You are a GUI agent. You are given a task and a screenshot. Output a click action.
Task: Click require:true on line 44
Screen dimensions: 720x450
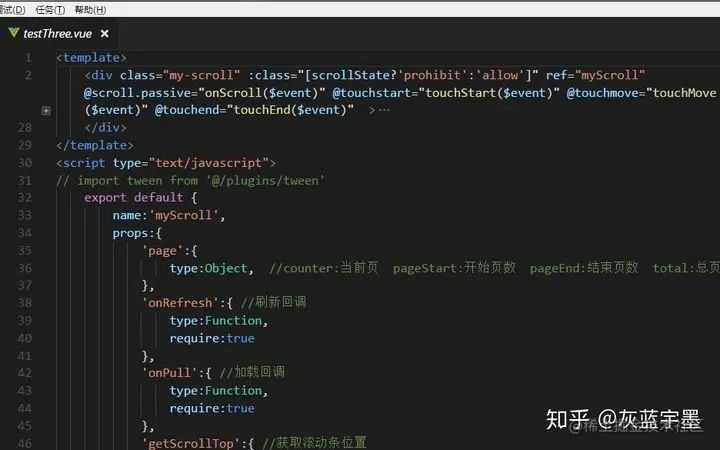click(x=212, y=408)
